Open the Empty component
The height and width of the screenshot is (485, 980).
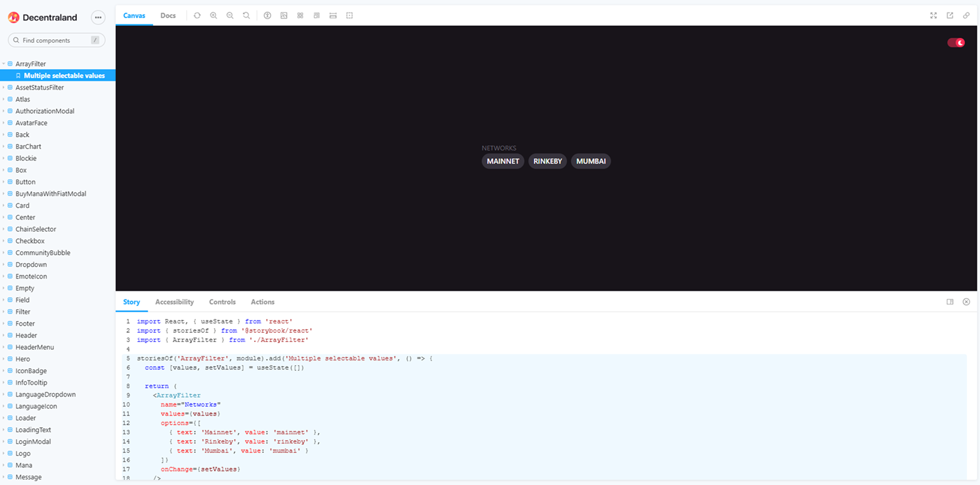pos(25,288)
